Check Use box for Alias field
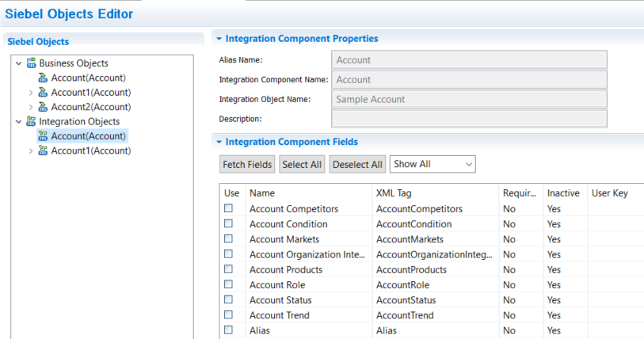 click(228, 330)
